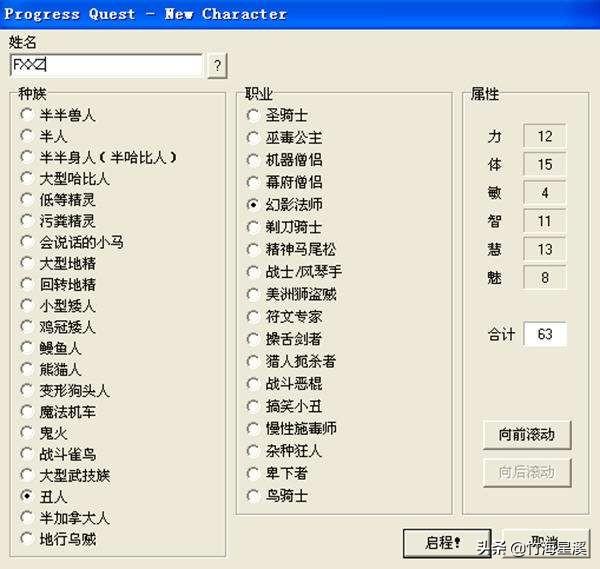Click the 向后滚动 unroll button
The height and width of the screenshot is (569, 600).
click(527, 473)
